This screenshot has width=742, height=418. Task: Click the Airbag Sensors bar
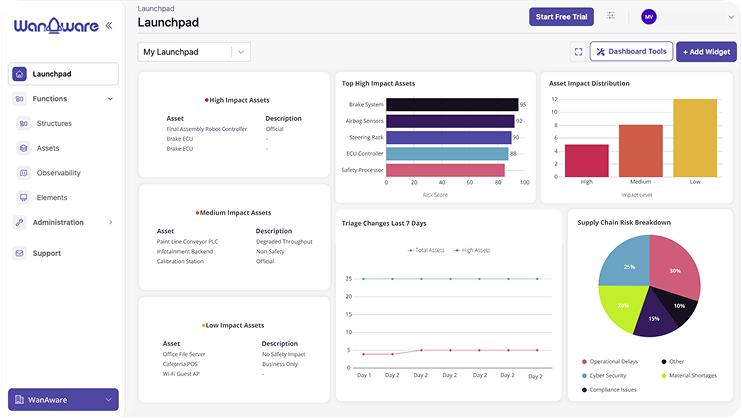pyautogui.click(x=450, y=121)
